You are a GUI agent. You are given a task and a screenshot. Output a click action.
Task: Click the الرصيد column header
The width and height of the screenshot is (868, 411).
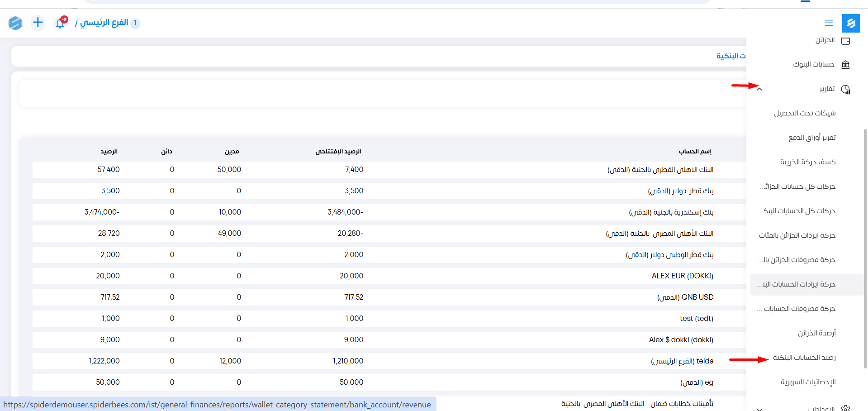109,152
